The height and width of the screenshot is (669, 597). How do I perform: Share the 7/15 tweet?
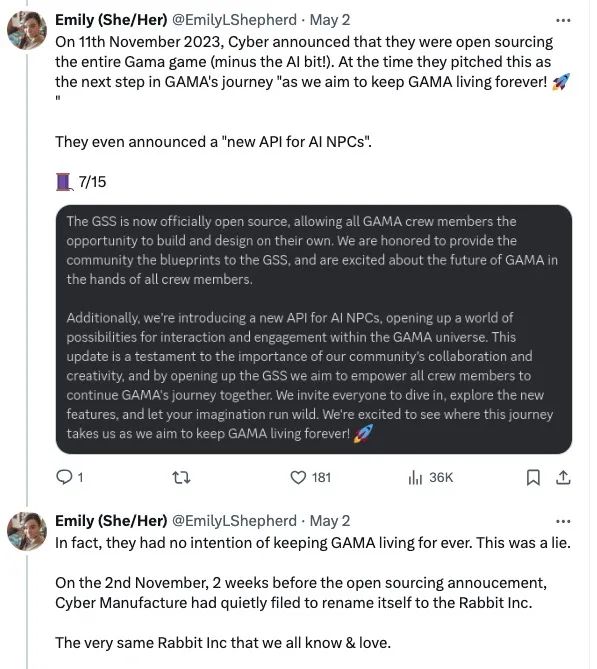(x=563, y=477)
